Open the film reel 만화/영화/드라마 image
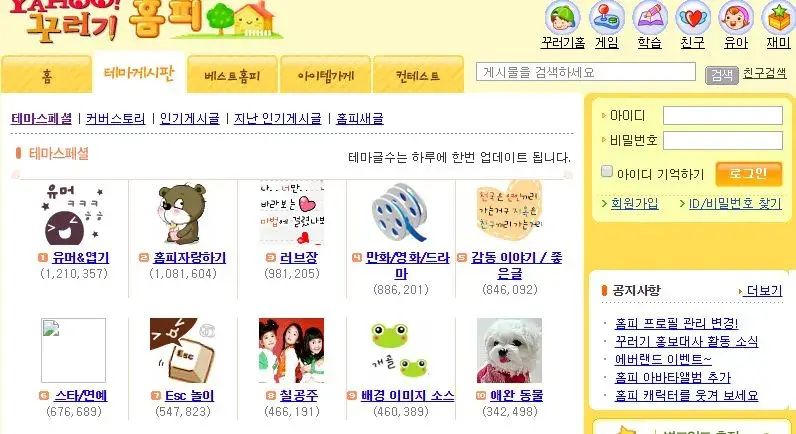 401,213
